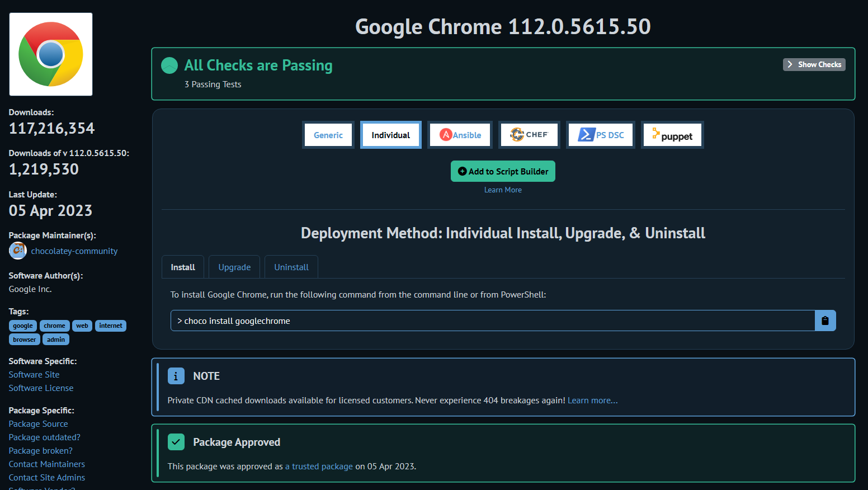868x490 pixels.
Task: Click the info icon in the NOTE banner
Action: [176, 376]
